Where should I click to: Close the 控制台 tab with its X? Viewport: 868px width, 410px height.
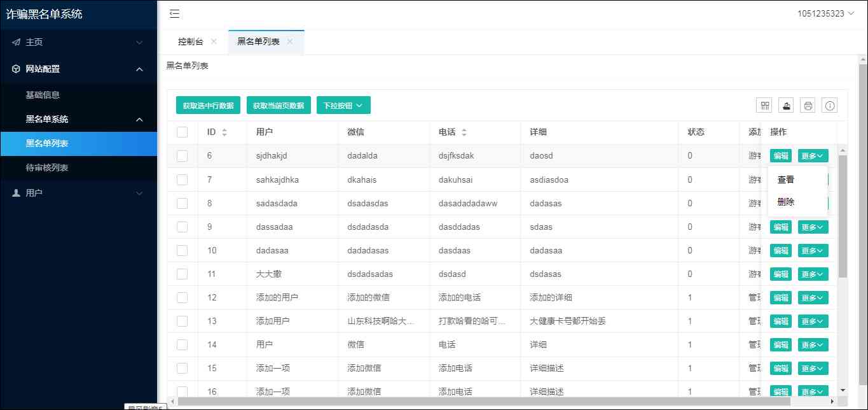214,41
